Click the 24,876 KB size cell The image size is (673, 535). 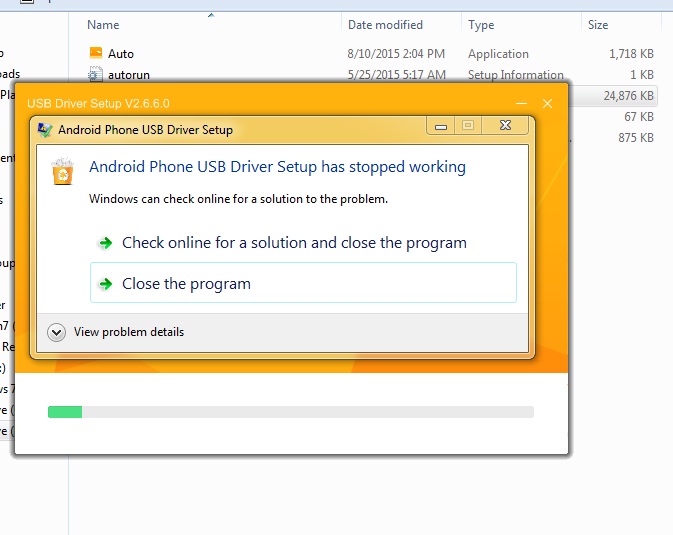coord(628,96)
